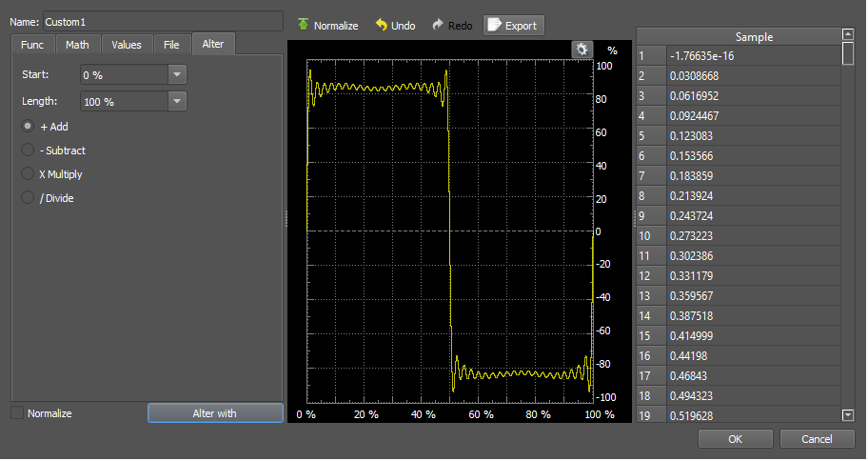Open the Length percentage dropdown arrow
The width and height of the screenshot is (868, 461).
point(177,101)
